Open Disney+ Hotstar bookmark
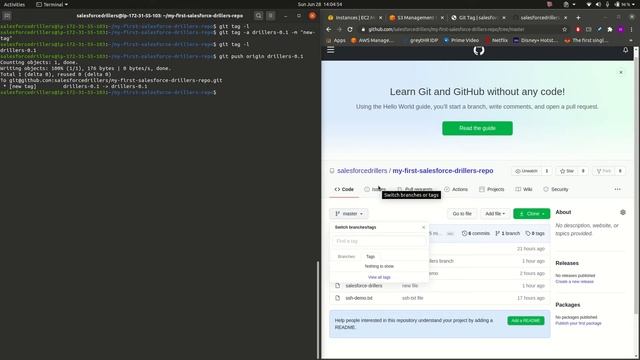The height and width of the screenshot is (360, 640). (x=536, y=40)
